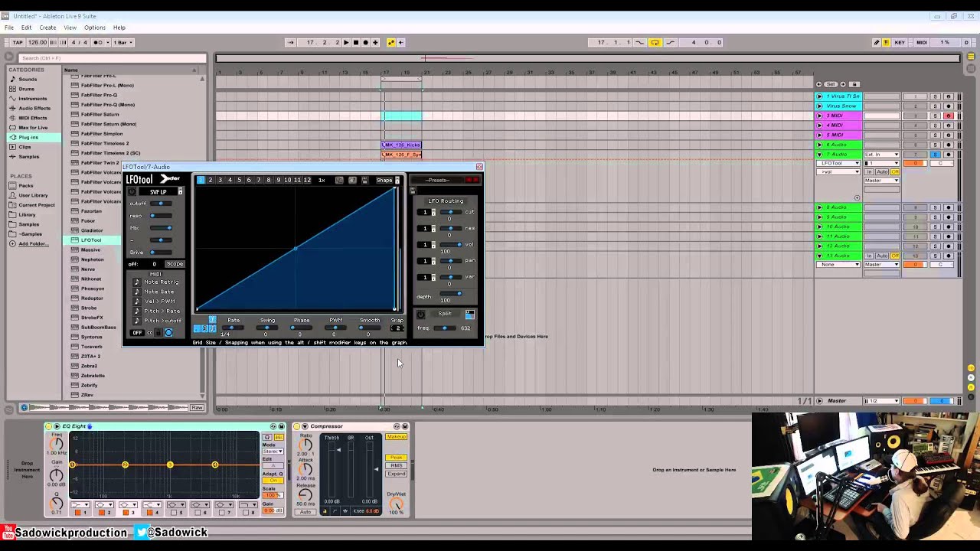Enable EQ Eight band 8 activator
This screenshot has height=551, width=980.
(x=246, y=512)
